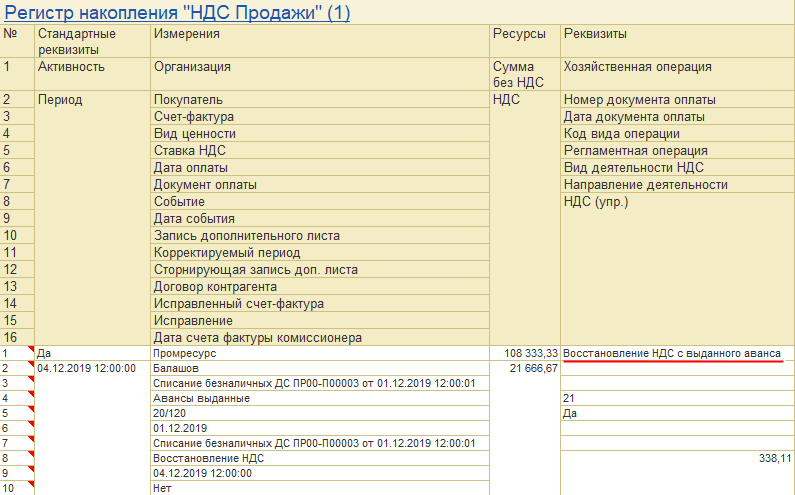This screenshot has height=495, width=795.
Task: Select the 338,11 НДС (упр.) cell
Action: pos(677,458)
